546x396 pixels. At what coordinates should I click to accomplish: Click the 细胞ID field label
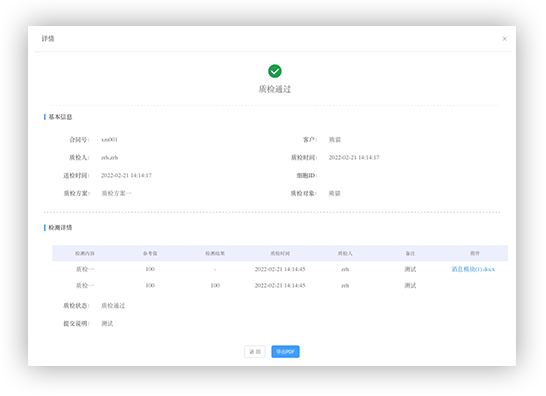[307, 175]
